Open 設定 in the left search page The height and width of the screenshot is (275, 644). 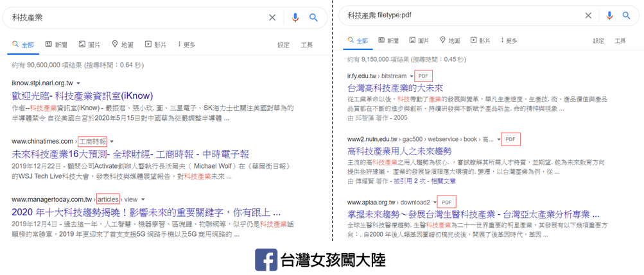pos(283,45)
